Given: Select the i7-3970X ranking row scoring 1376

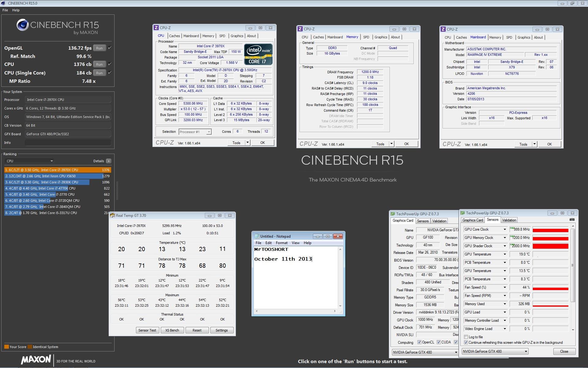Looking at the screenshot, I should click(x=58, y=170).
